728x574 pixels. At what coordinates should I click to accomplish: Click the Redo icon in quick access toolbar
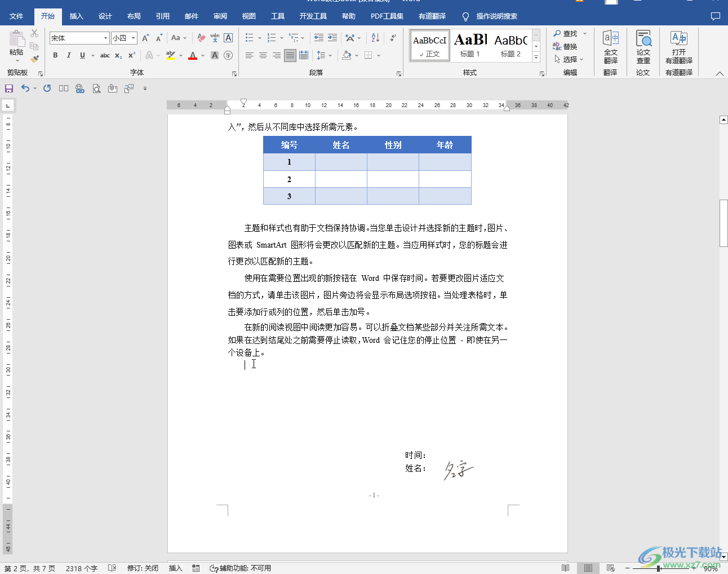pyautogui.click(x=47, y=89)
